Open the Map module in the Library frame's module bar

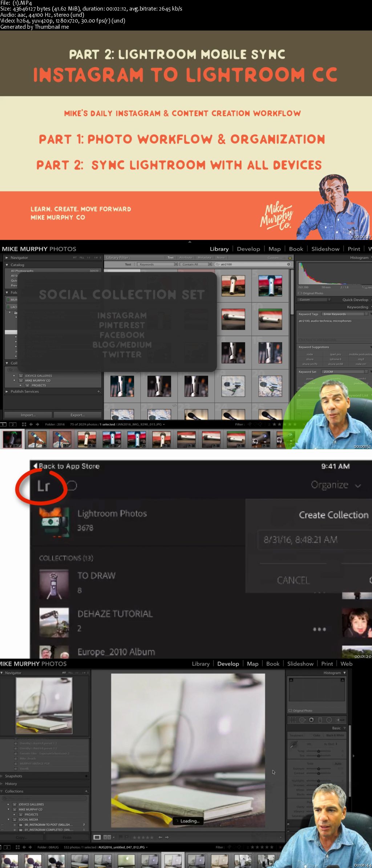click(x=275, y=249)
